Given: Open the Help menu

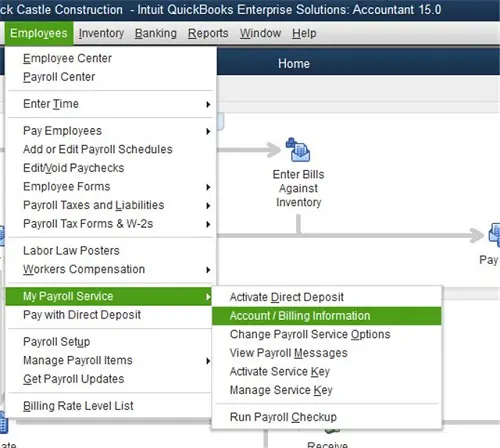Looking at the screenshot, I should coord(304,33).
